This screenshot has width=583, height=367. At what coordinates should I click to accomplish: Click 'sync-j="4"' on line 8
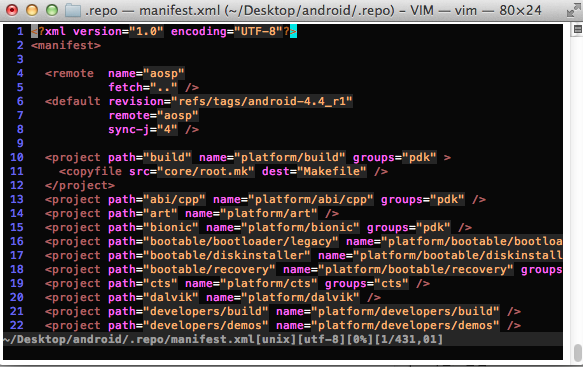click(143, 129)
